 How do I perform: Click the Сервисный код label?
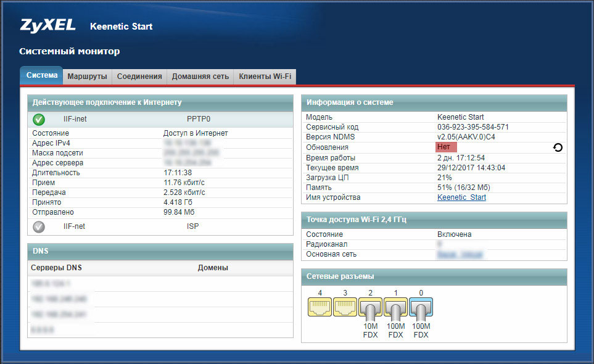(332, 127)
